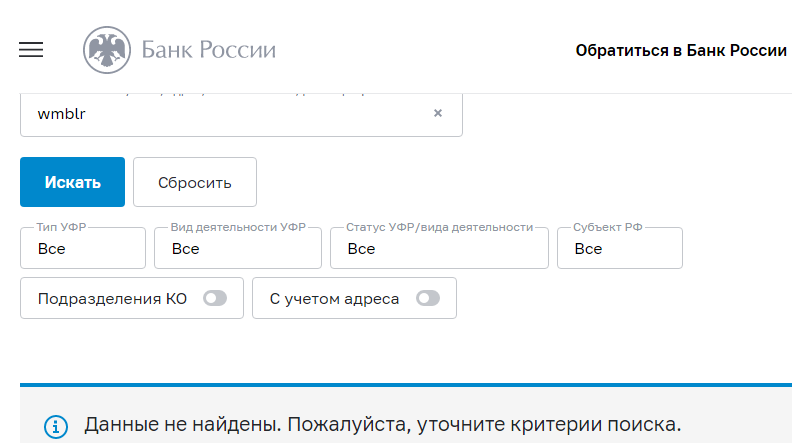Click the 'Сбросить' reset button
Image resolution: width=792 pixels, height=443 pixels.
coord(195,182)
